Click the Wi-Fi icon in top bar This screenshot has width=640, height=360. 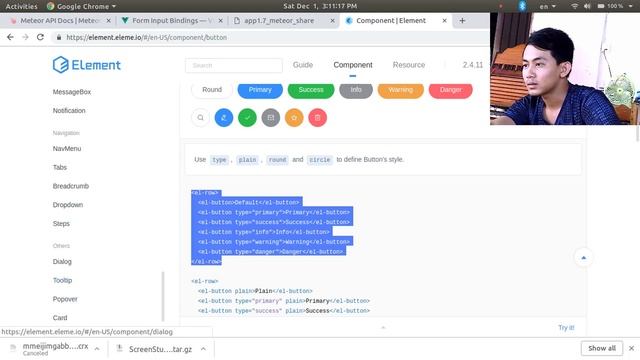[574, 6]
